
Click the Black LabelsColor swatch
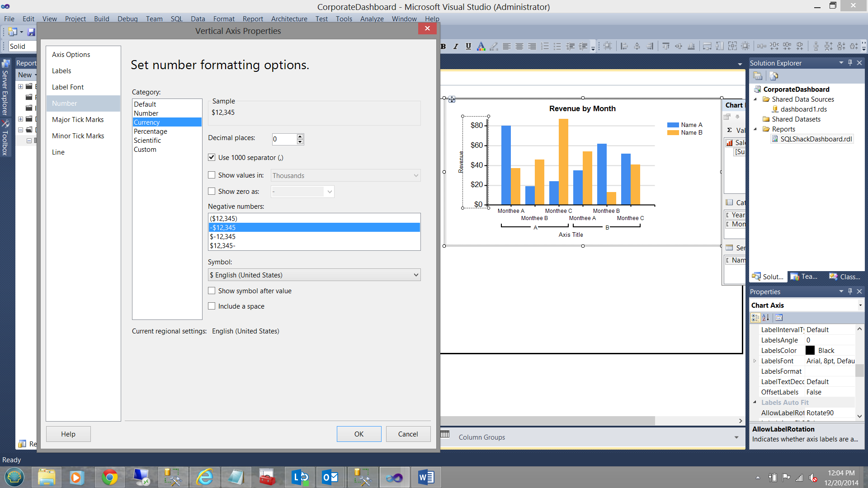tap(810, 351)
